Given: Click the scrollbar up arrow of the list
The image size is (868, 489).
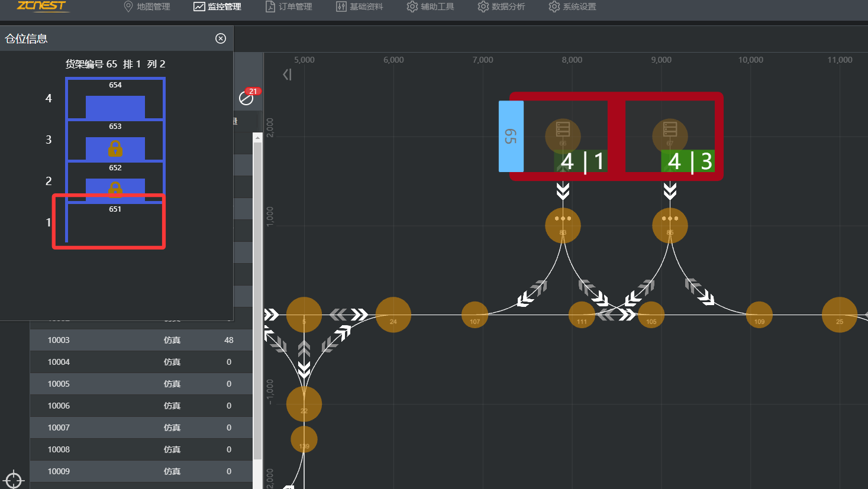Looking at the screenshot, I should [x=257, y=137].
